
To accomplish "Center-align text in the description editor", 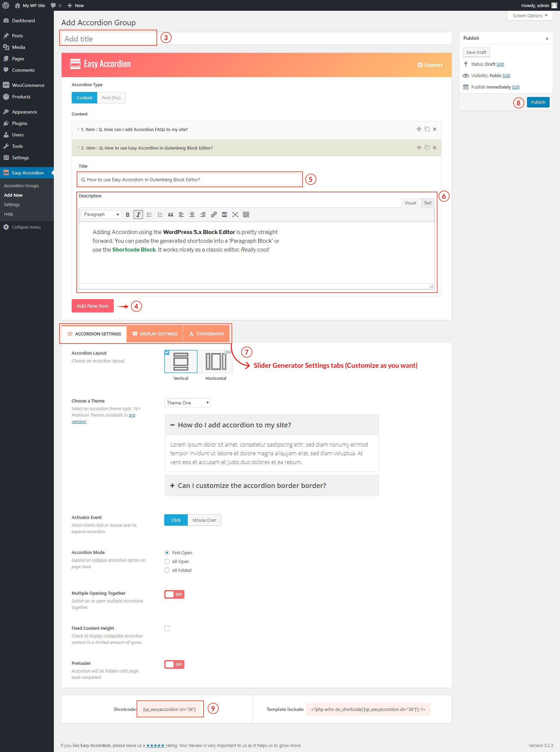I will [x=192, y=215].
